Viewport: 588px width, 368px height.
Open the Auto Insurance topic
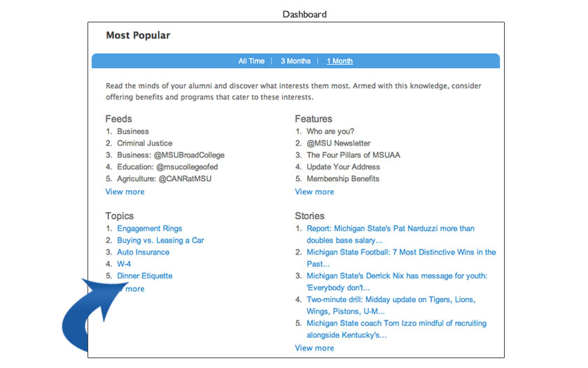143,252
